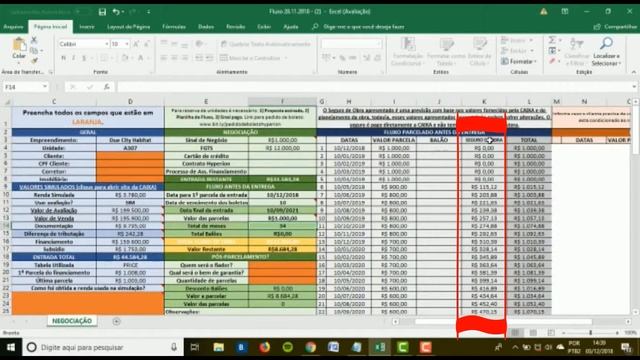Click inside the formula bar
The height and width of the screenshot is (360, 640).
click(x=373, y=87)
